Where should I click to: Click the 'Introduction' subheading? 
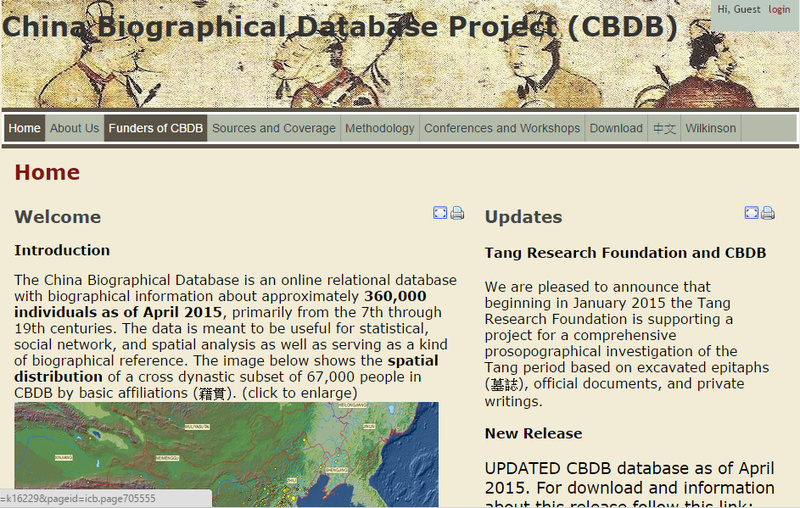(62, 250)
